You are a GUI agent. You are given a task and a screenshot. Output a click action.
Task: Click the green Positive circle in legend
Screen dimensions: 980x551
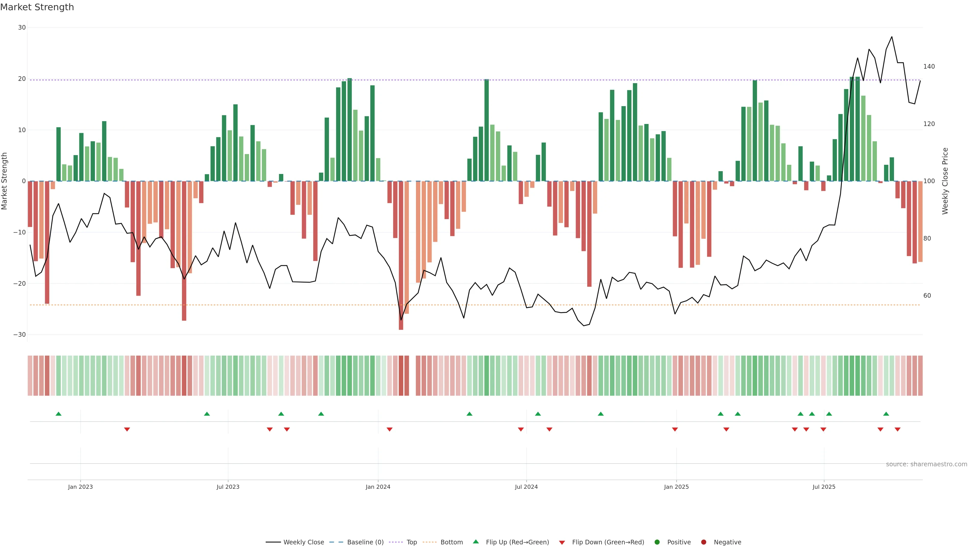pyautogui.click(x=657, y=542)
